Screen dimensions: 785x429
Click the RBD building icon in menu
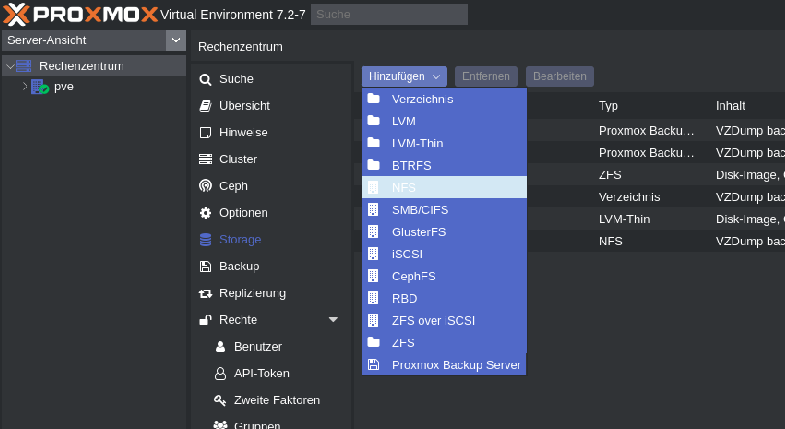373,298
